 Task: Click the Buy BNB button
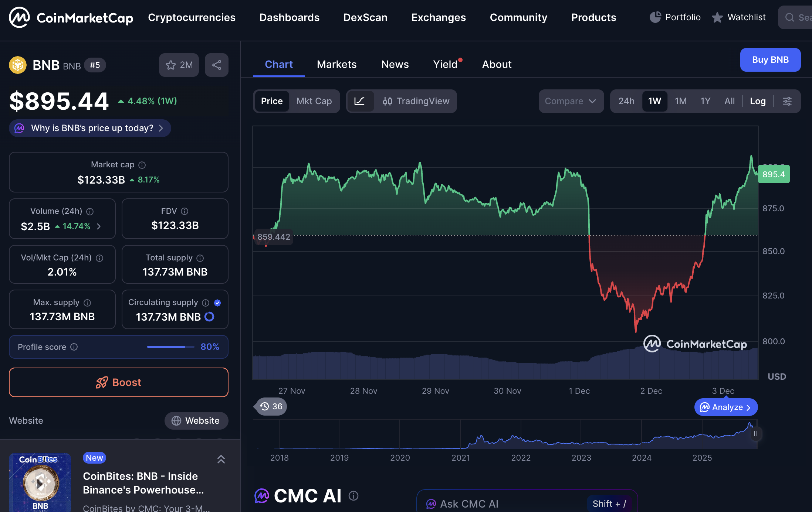click(770, 60)
